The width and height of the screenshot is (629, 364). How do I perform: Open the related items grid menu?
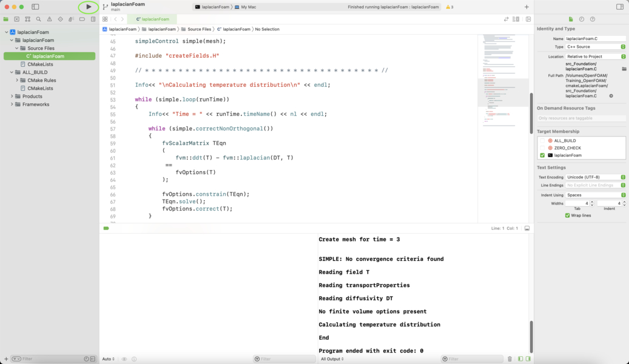click(x=105, y=19)
